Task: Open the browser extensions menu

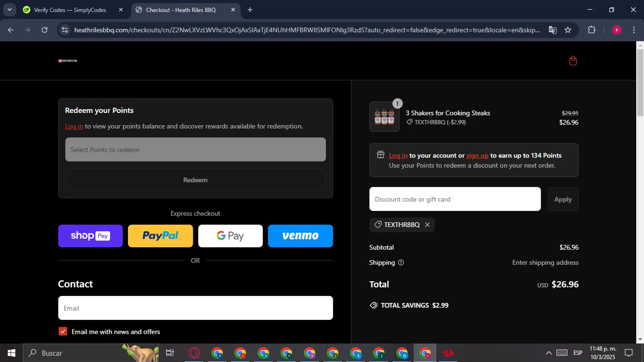Action: coord(592,30)
